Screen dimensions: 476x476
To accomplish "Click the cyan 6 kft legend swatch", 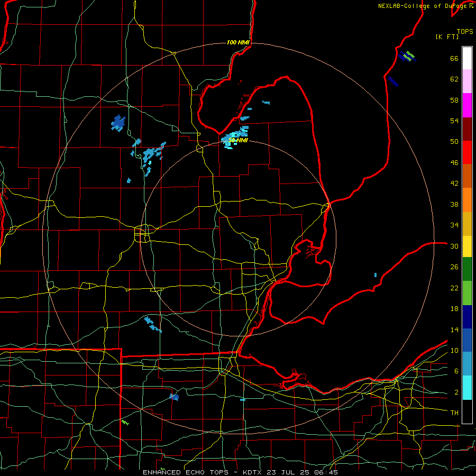I will (x=467, y=388).
